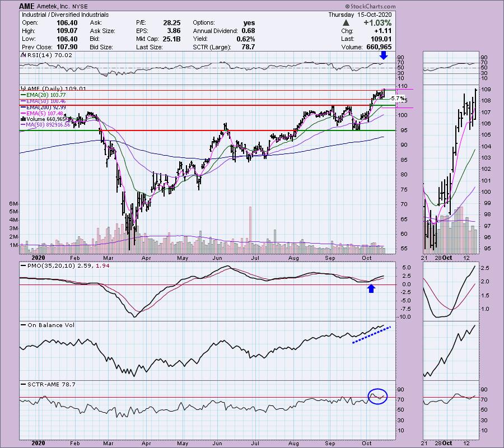Click the Last Size label
504x448 pixels.
[x=149, y=47]
